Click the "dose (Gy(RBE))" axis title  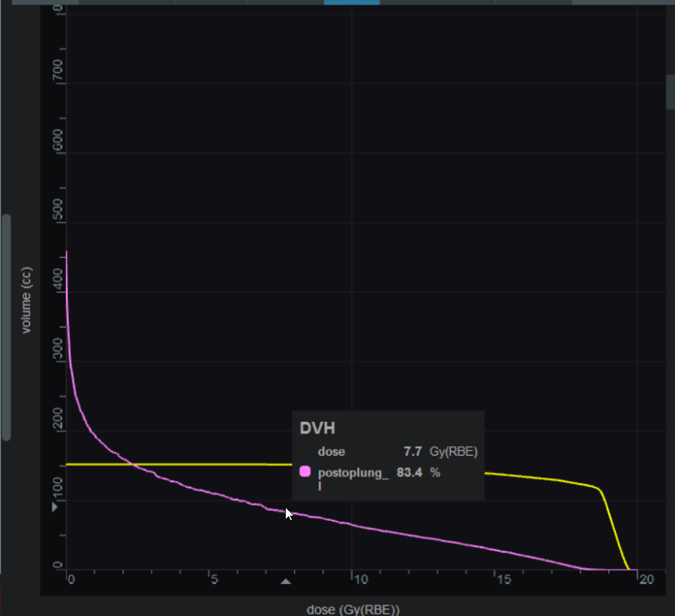[352, 609]
